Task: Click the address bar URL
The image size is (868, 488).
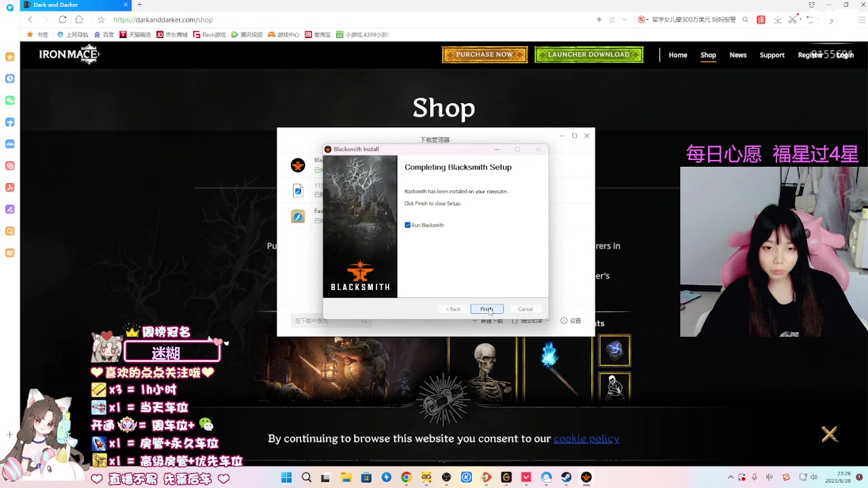Action: 163,20
